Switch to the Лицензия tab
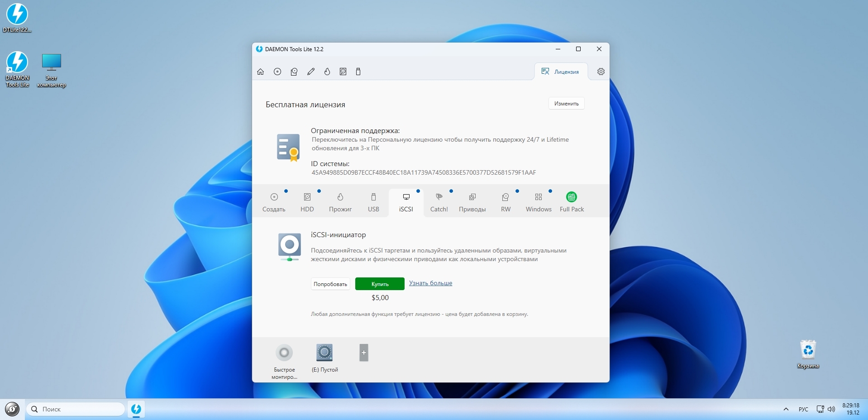Screen dimensions: 868x420 pyautogui.click(x=561, y=72)
